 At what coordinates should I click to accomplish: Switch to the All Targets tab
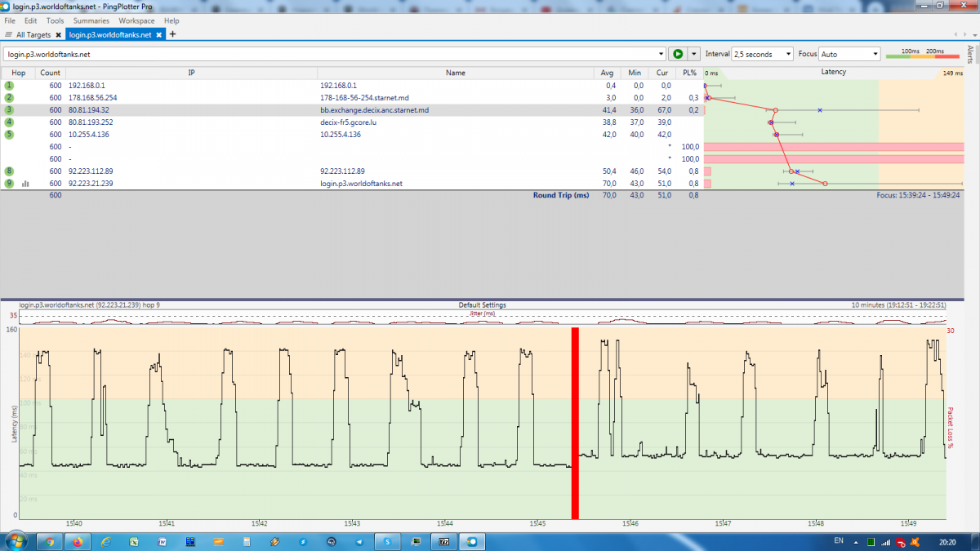tap(33, 35)
